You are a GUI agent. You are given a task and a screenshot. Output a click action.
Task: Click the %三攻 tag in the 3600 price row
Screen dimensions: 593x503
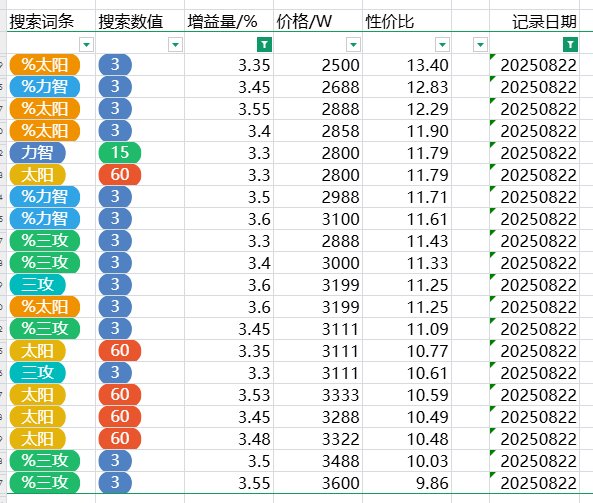click(x=45, y=483)
